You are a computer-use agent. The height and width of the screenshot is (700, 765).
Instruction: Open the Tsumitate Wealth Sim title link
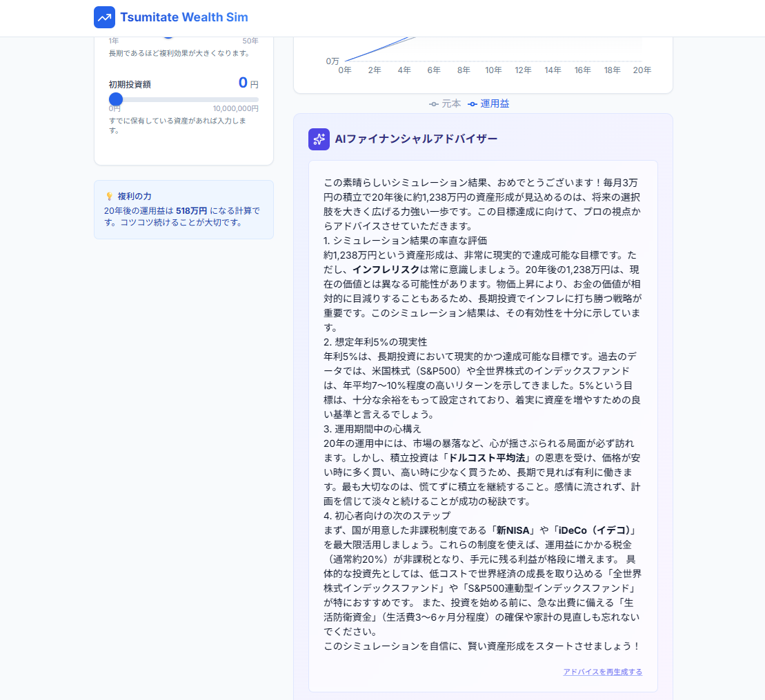(x=183, y=17)
